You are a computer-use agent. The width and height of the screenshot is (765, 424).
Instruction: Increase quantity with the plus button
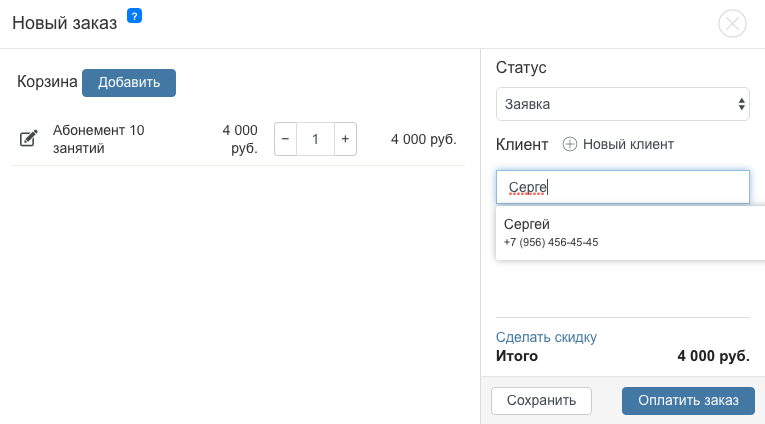coord(345,139)
